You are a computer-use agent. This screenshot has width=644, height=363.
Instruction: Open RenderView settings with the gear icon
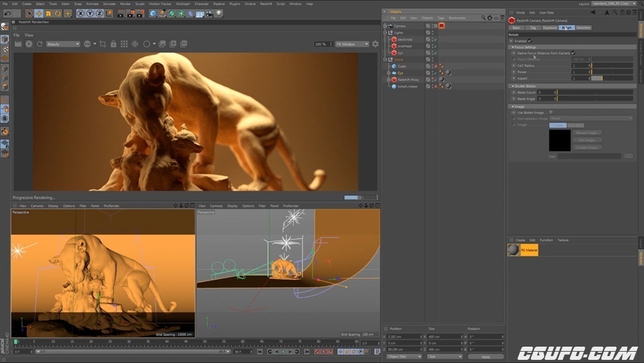pos(375,44)
